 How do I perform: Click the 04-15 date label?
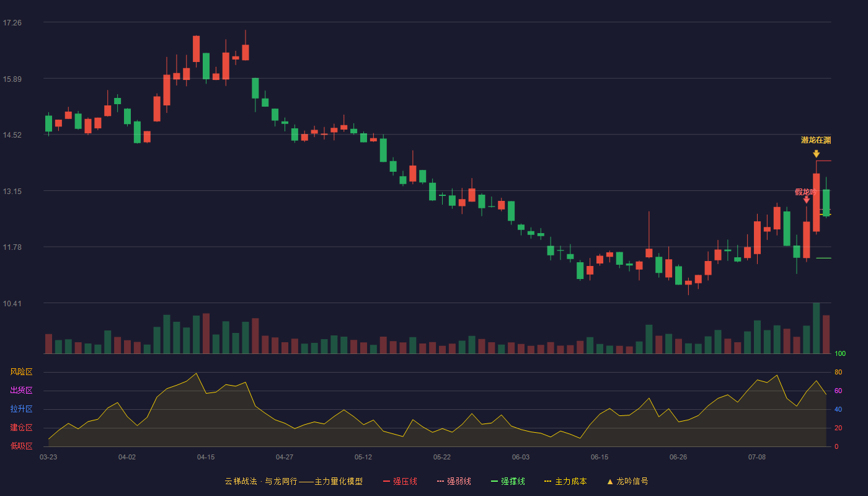pyautogui.click(x=206, y=457)
